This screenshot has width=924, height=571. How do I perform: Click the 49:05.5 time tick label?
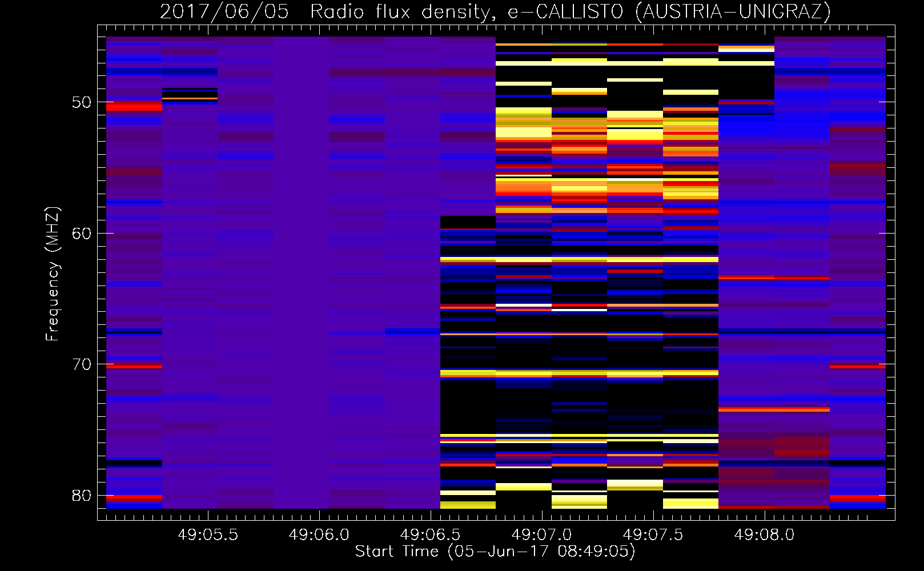tap(208, 535)
